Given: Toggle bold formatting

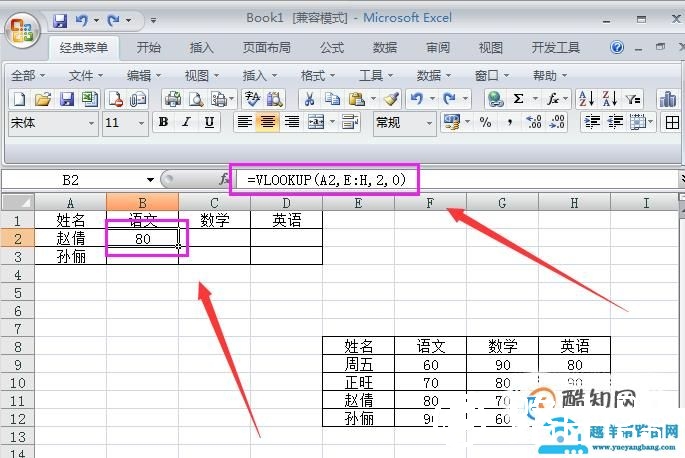Looking at the screenshot, I should 163,122.
